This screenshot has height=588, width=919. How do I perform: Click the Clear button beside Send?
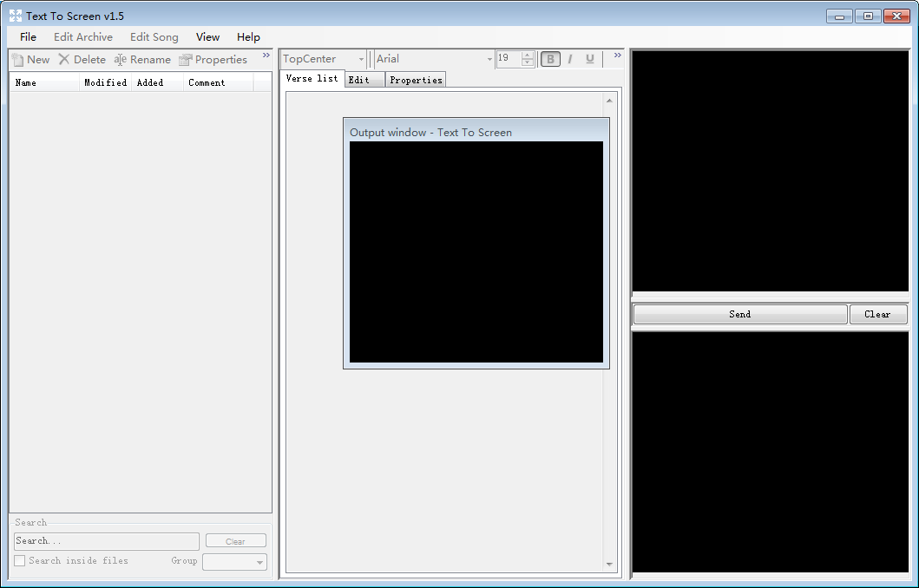click(x=878, y=315)
